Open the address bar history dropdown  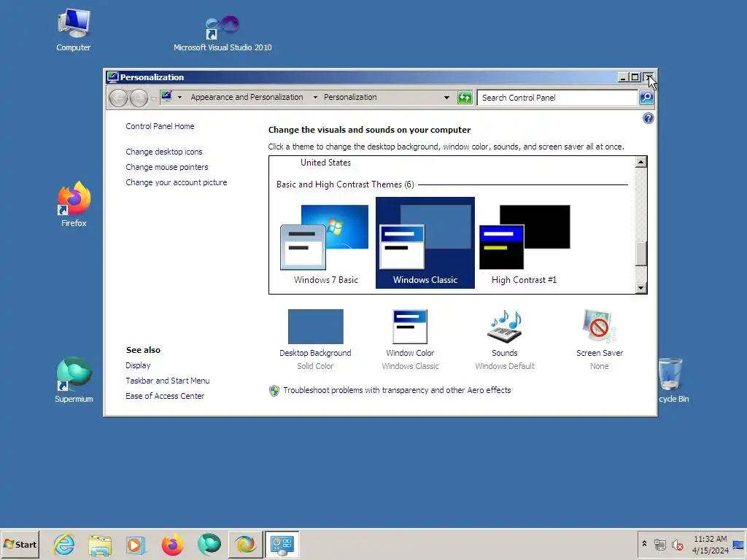[446, 98]
